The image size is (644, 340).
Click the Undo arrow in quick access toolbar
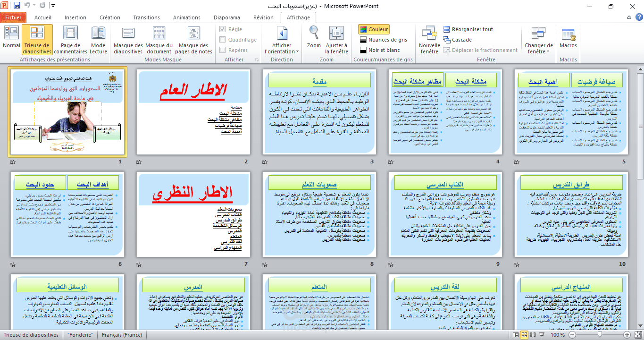pos(27,6)
